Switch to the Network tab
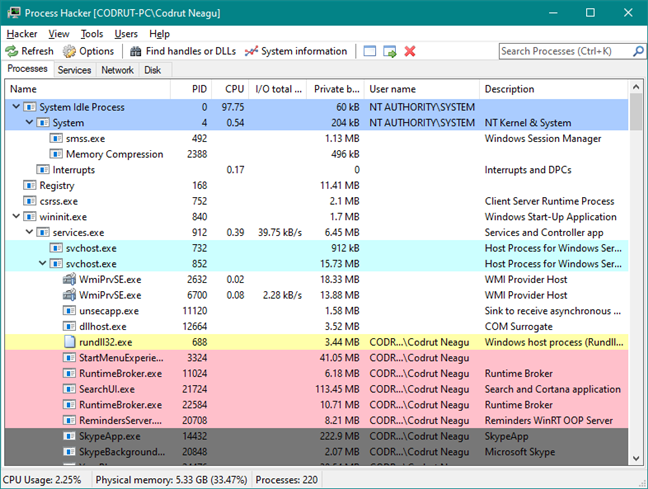 [x=117, y=70]
